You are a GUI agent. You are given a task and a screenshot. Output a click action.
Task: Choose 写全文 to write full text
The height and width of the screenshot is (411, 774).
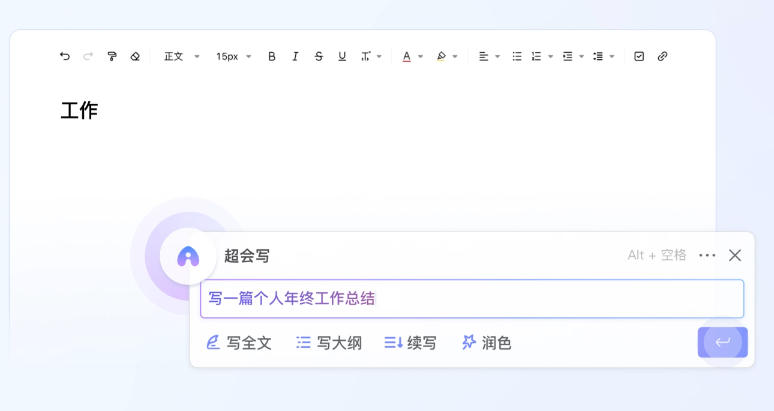point(239,342)
